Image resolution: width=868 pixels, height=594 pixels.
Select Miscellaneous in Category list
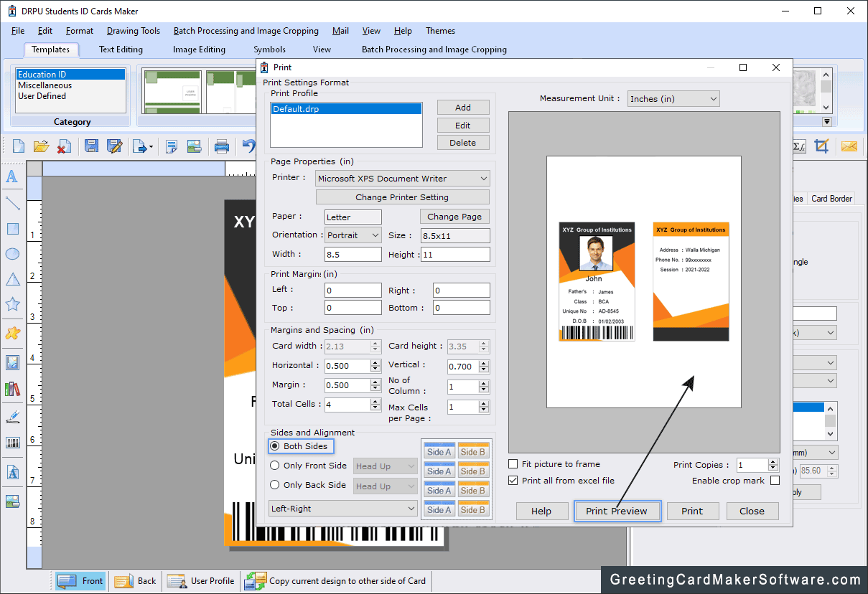tap(70, 85)
